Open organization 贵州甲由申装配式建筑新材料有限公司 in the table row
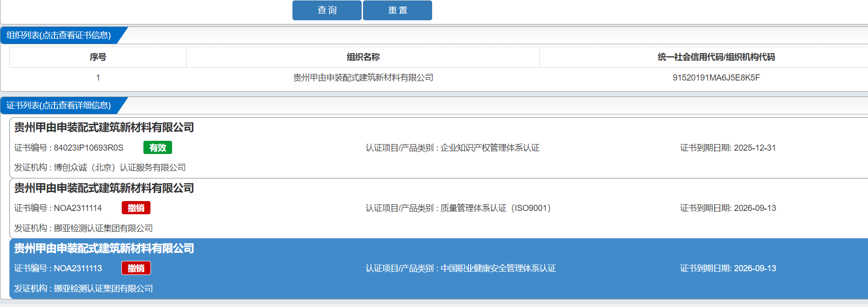868x307 pixels. pos(363,78)
